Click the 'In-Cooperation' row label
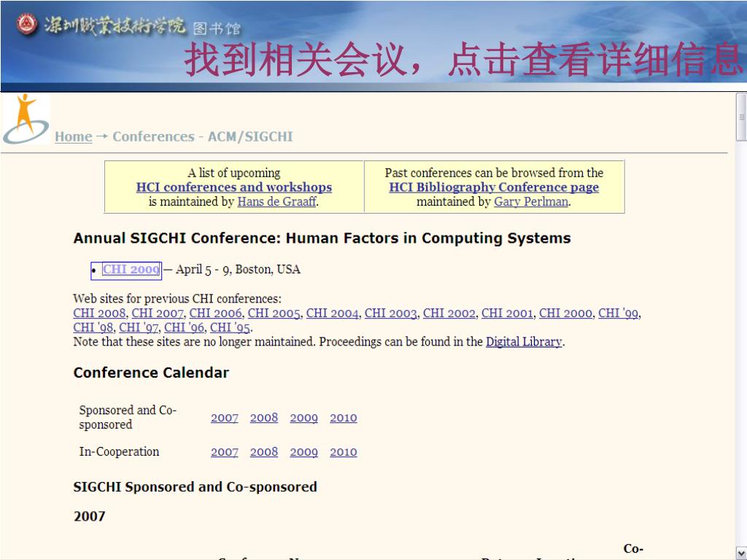This screenshot has height=560, width=747. coord(119,451)
